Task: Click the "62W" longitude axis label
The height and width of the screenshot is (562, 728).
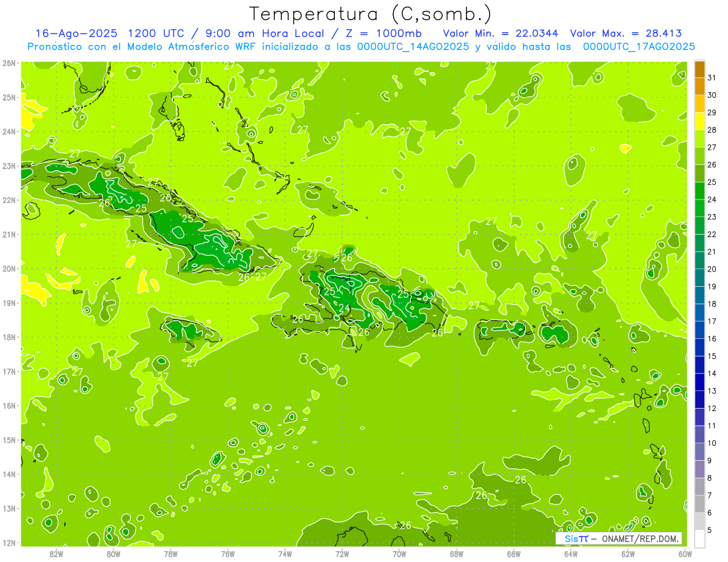Action: 628,554
